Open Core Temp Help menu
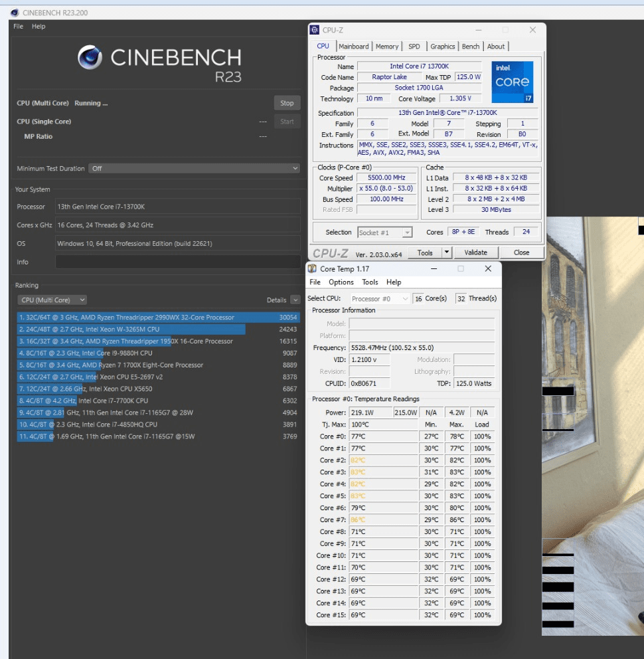 394,282
